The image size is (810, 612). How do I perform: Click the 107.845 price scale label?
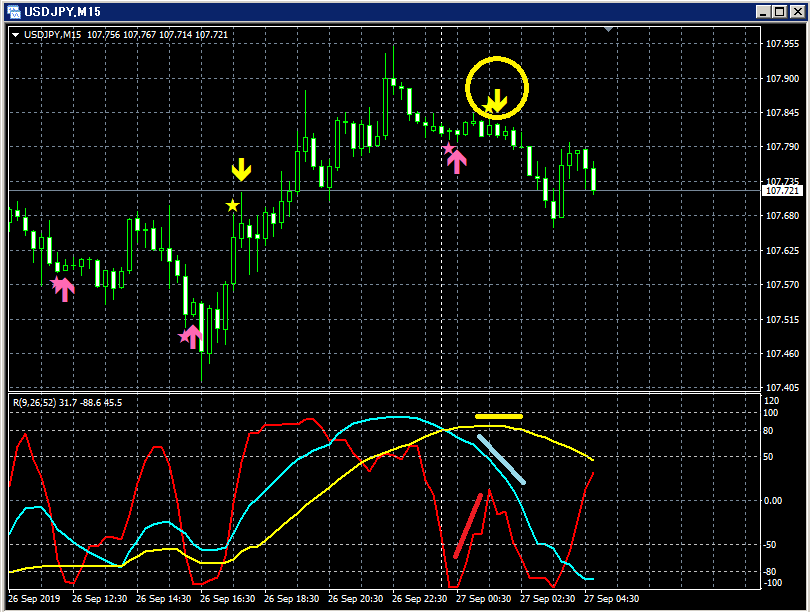[782, 113]
